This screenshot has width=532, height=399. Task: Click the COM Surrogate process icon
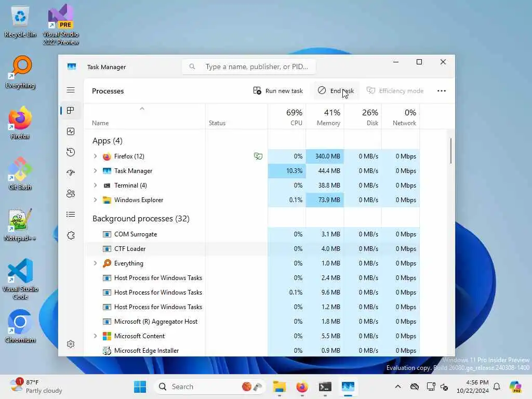click(107, 234)
